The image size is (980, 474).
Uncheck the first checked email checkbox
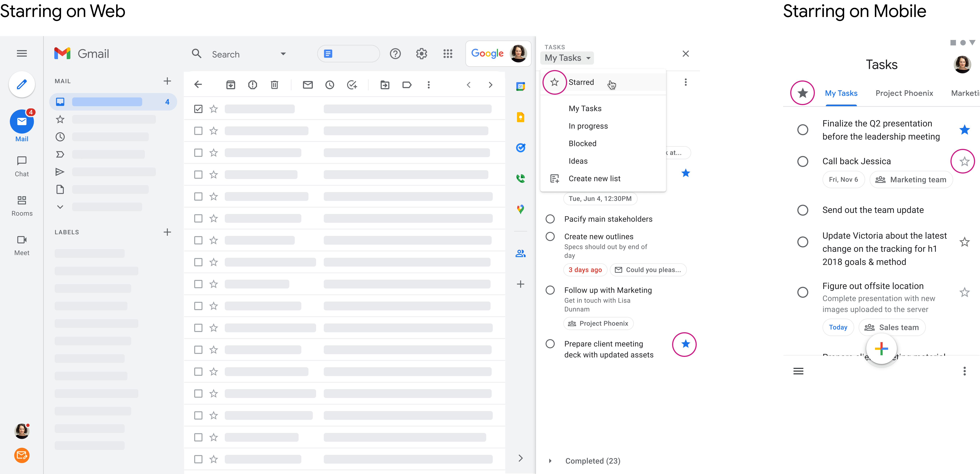coord(198,109)
